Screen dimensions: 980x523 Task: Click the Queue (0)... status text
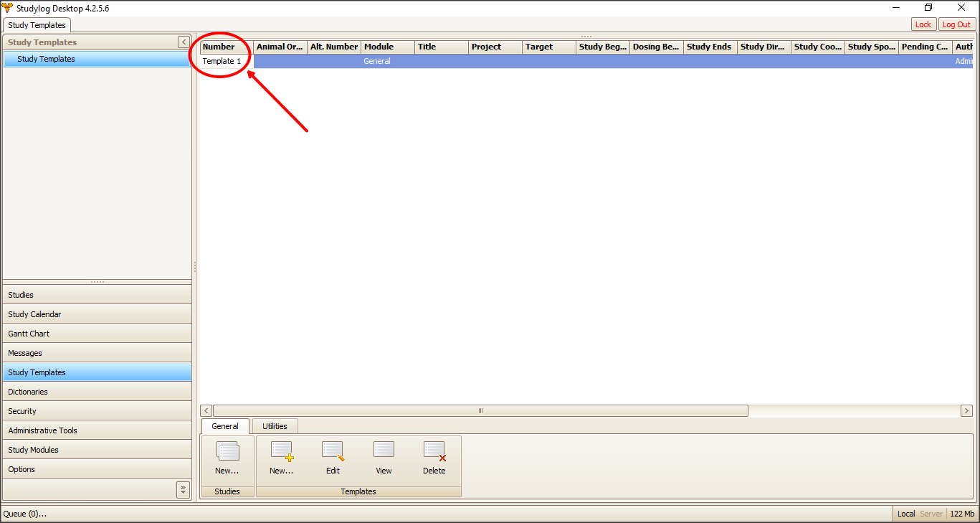coord(25,514)
